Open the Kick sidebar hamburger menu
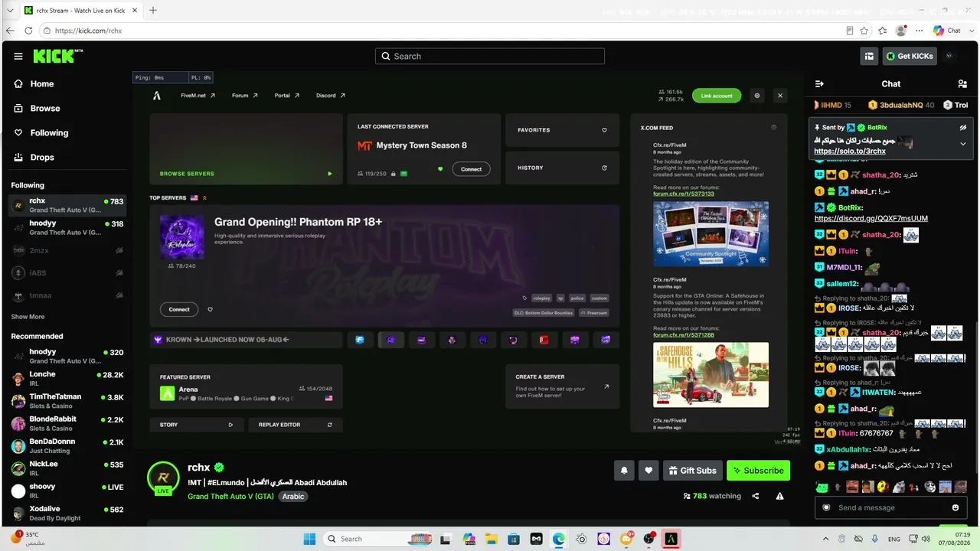 (x=18, y=56)
